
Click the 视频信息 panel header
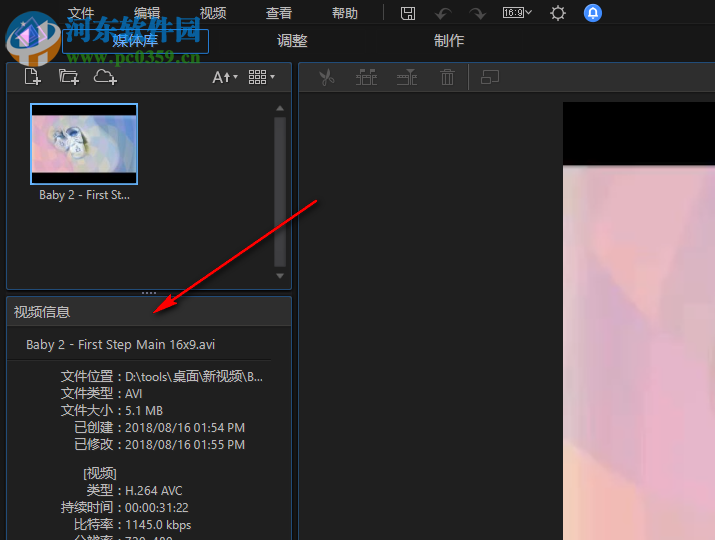click(149, 312)
